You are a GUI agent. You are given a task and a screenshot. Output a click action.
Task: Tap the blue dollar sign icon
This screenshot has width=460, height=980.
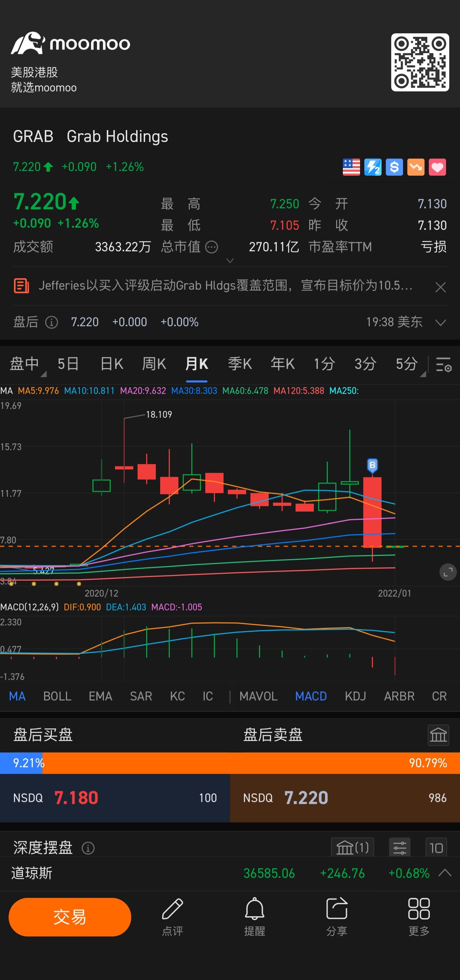pyautogui.click(x=394, y=167)
